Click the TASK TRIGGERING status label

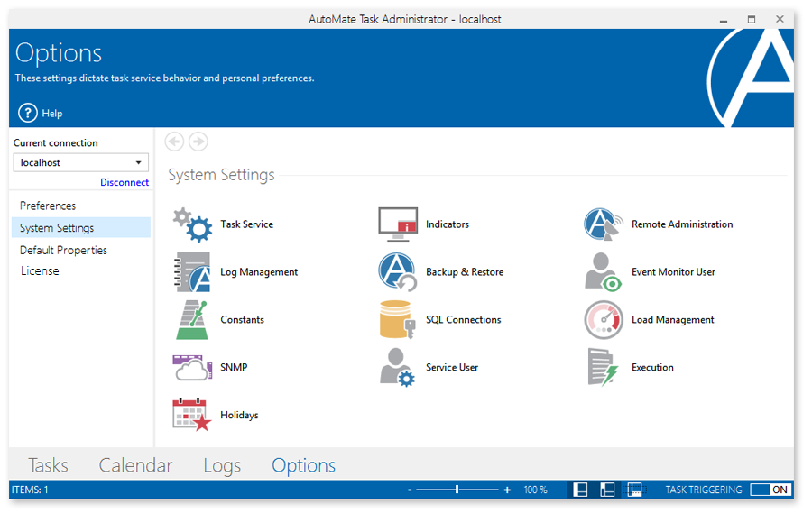click(x=703, y=490)
